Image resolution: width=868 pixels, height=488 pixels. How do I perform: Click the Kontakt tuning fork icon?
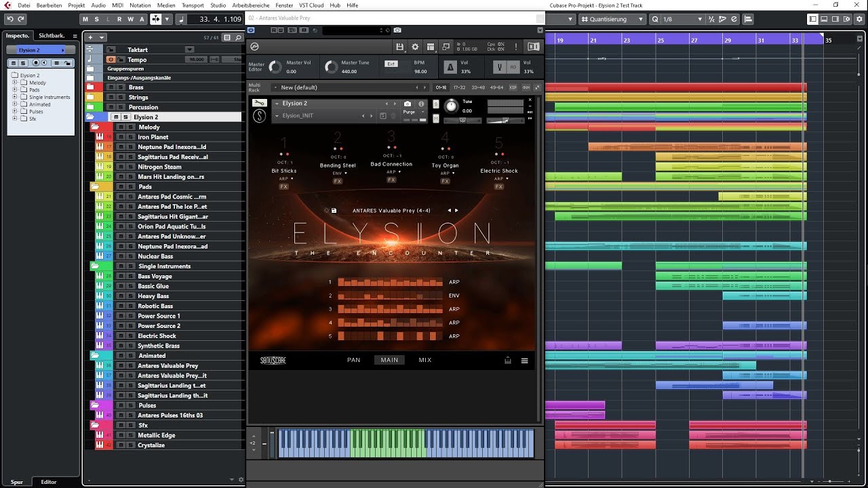pyautogui.click(x=500, y=67)
